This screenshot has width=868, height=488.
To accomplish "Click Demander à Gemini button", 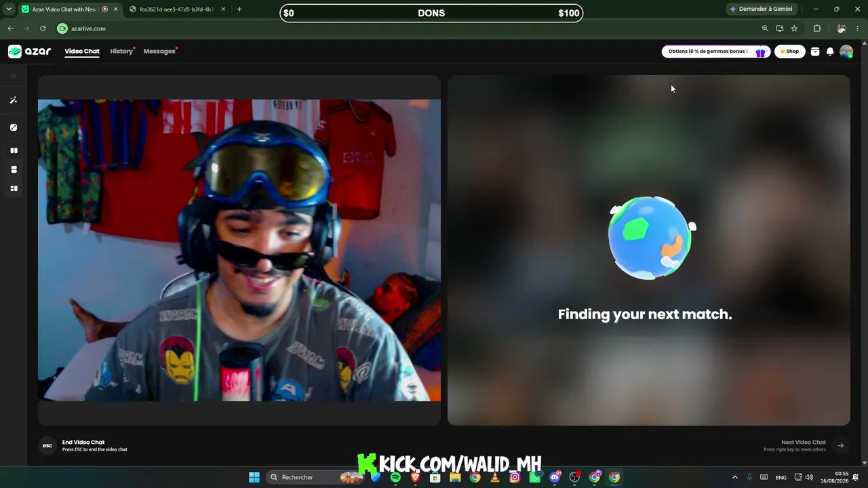I will 761,9.
